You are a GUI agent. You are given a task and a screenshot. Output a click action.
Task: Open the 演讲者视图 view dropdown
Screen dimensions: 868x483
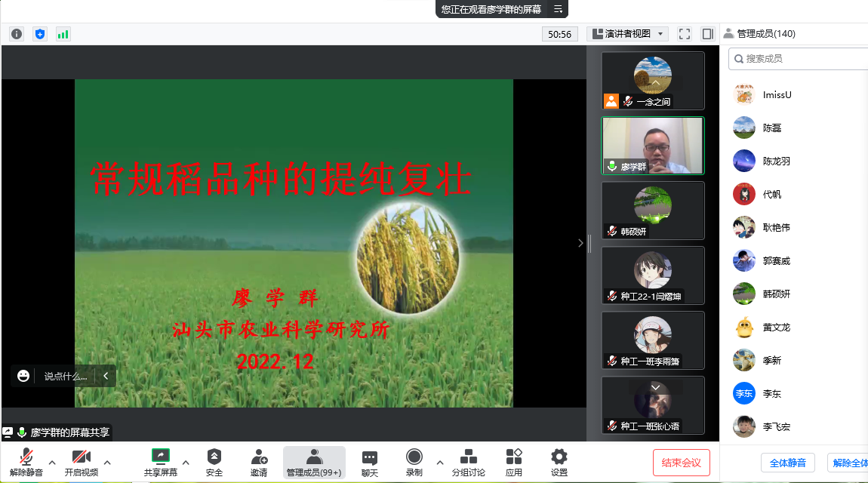click(628, 34)
